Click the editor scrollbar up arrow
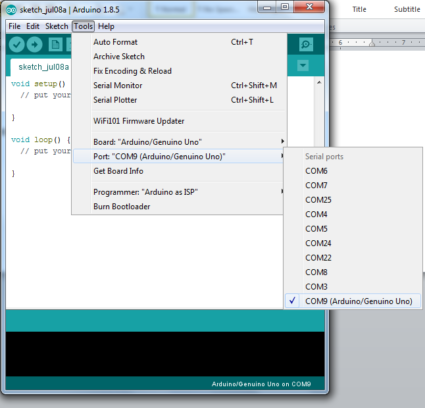Screen dimensions: 425x408 coord(319,82)
